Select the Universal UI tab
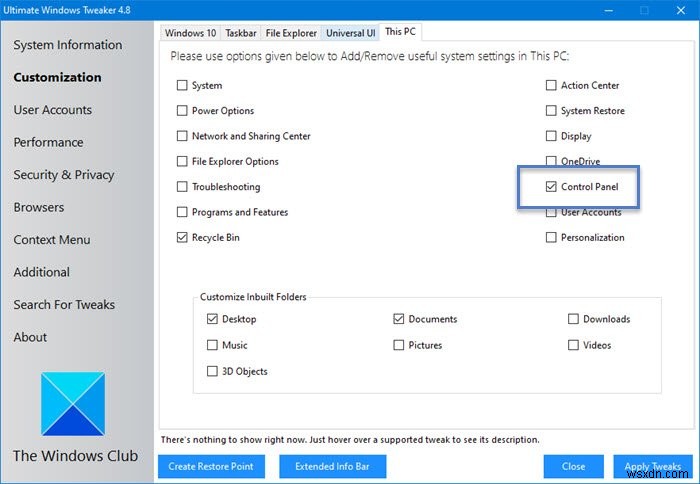This screenshot has width=700, height=484. [x=350, y=33]
